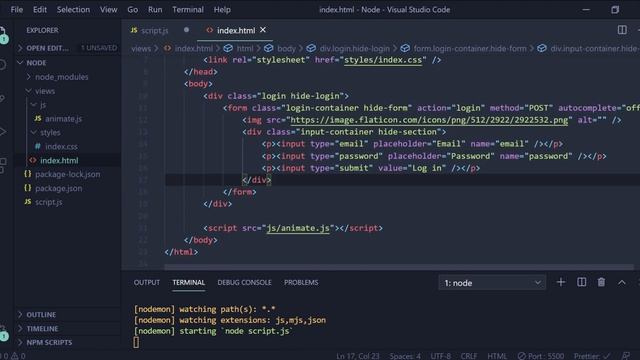
Task: Click the unsaved dot on script.js tab
Action: coord(186,30)
